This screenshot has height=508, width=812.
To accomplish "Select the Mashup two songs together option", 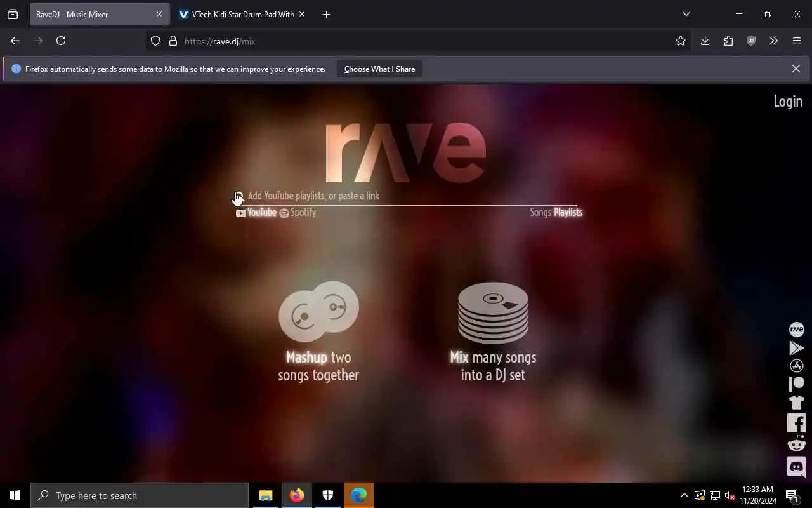I will click(x=318, y=331).
